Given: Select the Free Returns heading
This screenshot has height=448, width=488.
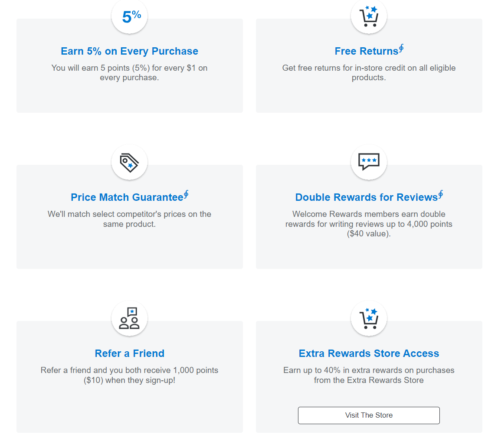Looking at the screenshot, I should (366, 51).
